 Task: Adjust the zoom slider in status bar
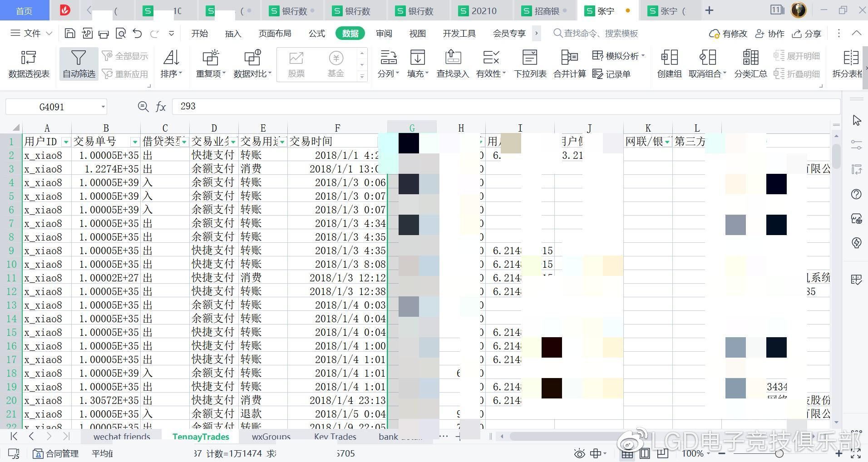click(x=779, y=453)
